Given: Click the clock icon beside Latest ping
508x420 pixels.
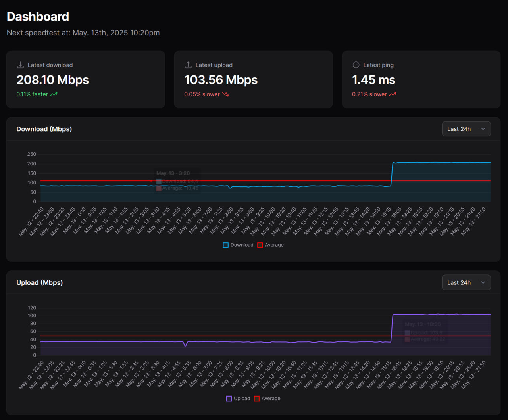Looking at the screenshot, I should point(356,65).
